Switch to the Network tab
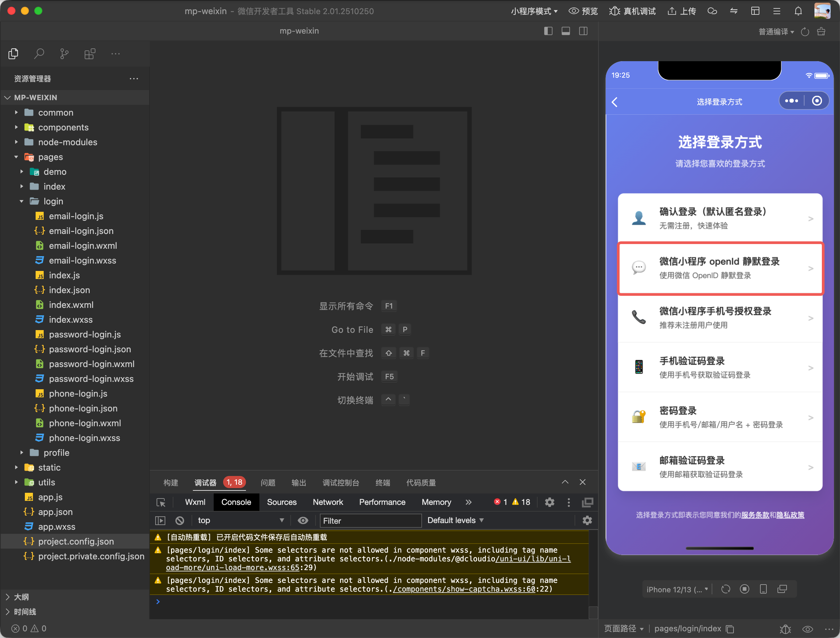The image size is (840, 638). (328, 502)
